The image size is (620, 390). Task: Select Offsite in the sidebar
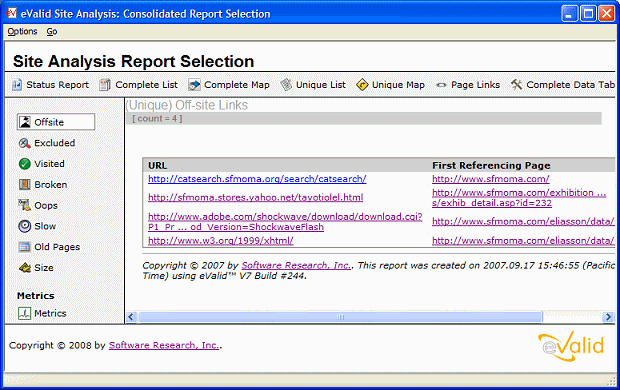(56, 122)
